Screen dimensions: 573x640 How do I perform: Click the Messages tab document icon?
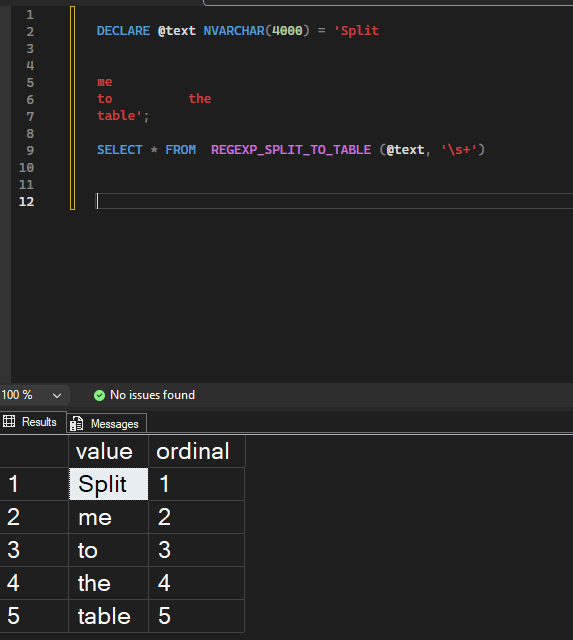tap(76, 424)
